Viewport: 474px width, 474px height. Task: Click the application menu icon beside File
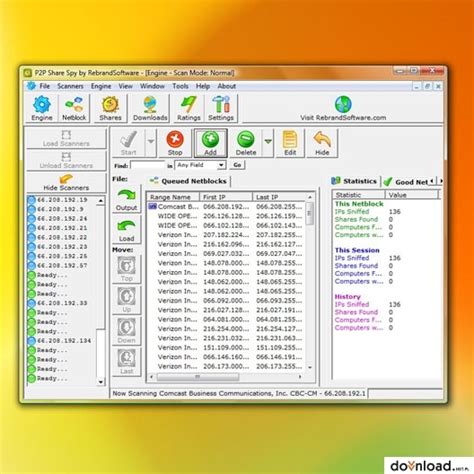pyautogui.click(x=31, y=86)
